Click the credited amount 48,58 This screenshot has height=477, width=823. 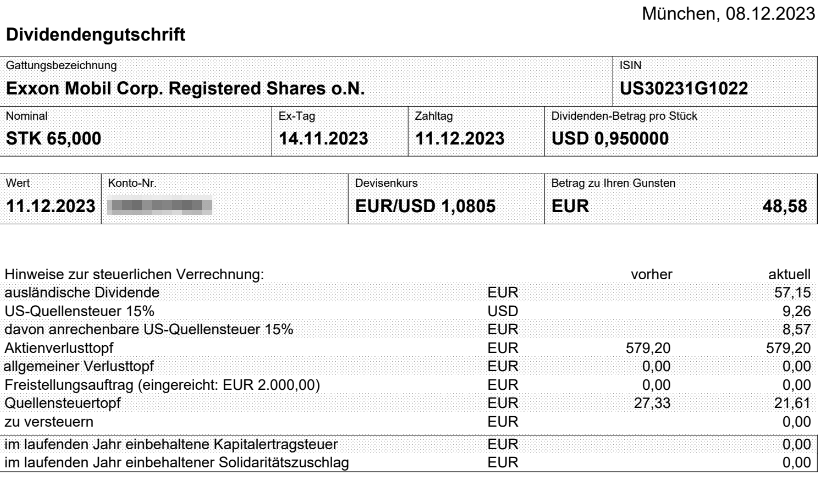(785, 206)
